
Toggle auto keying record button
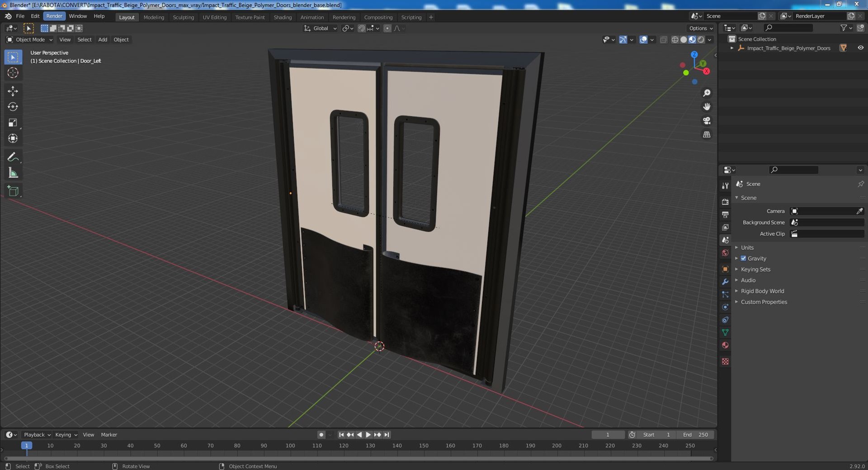click(321, 435)
